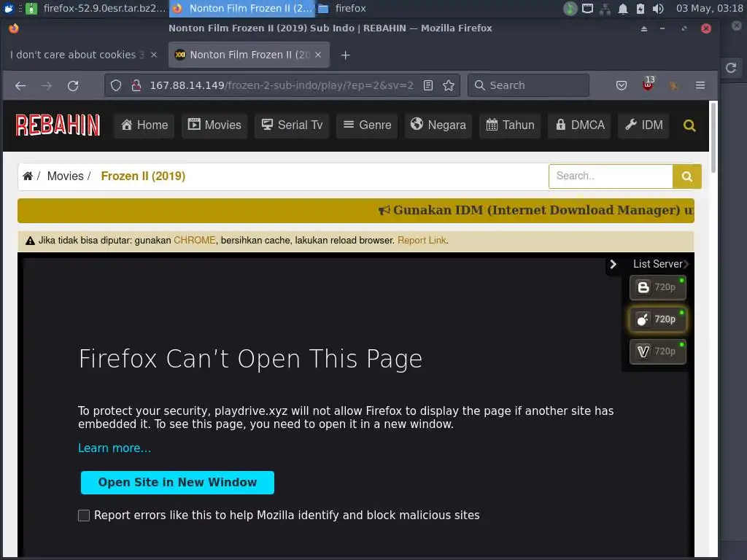
Task: Expand the Tahun menu
Action: 510,125
